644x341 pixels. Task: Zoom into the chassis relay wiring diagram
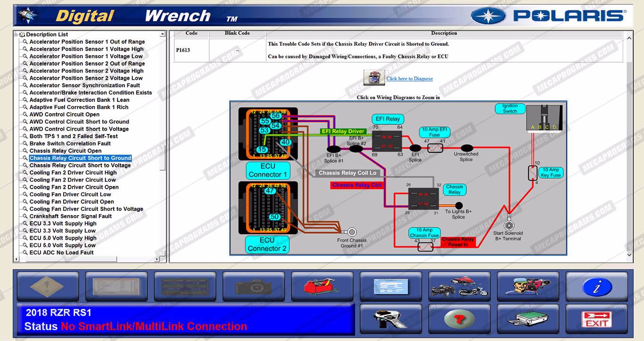pos(398,178)
